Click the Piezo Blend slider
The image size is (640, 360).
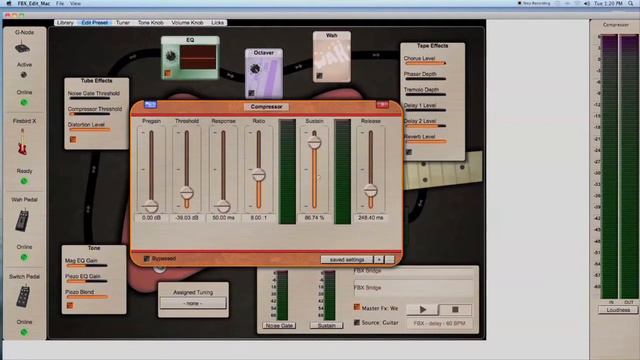[87, 297]
